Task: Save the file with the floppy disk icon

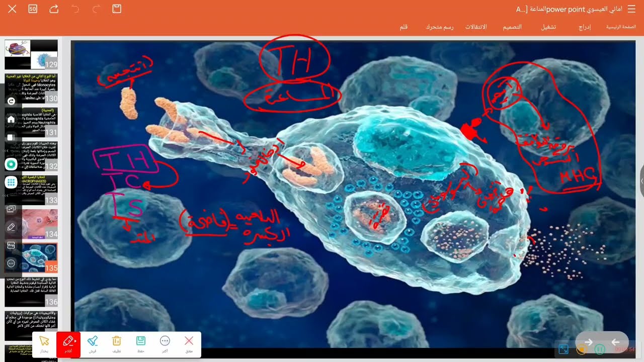Action: 117,9
